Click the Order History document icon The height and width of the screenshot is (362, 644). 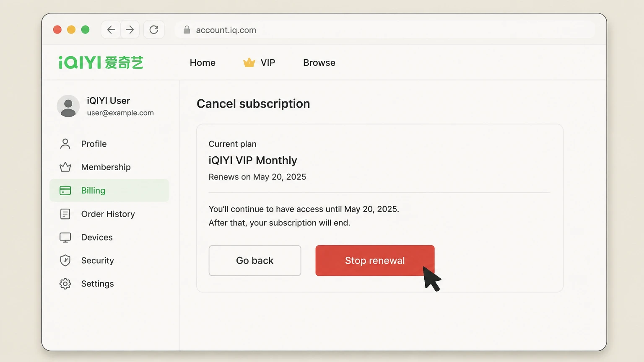[65, 214]
